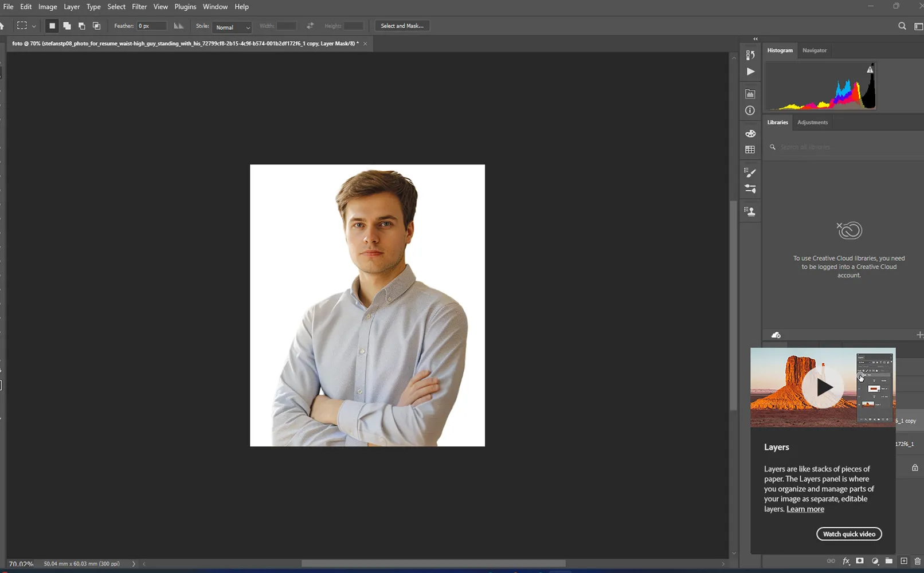
Task: Select the New selection mode button
Action: click(x=52, y=26)
